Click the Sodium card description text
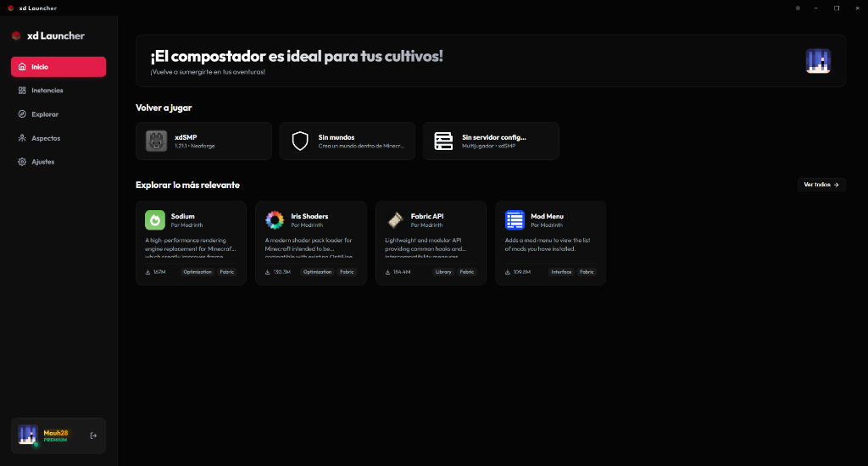The image size is (868, 466). coord(191,248)
